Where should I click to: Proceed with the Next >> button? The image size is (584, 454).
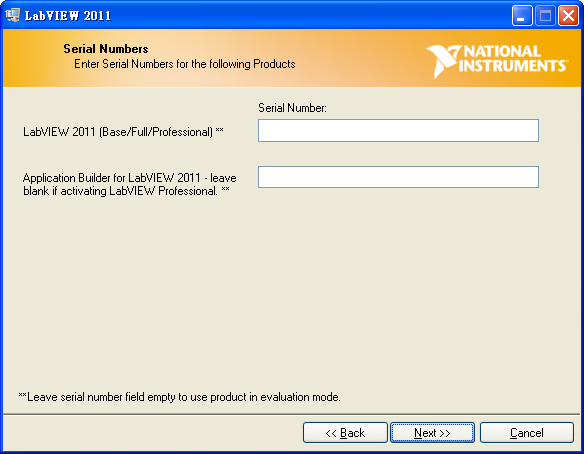click(x=432, y=433)
